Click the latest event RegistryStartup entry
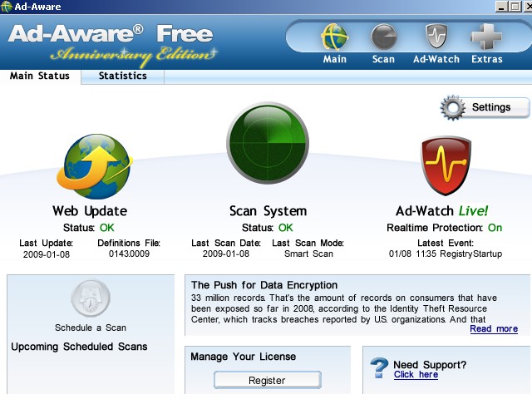Viewport: 532px width, 399px height. pyautogui.click(x=446, y=254)
